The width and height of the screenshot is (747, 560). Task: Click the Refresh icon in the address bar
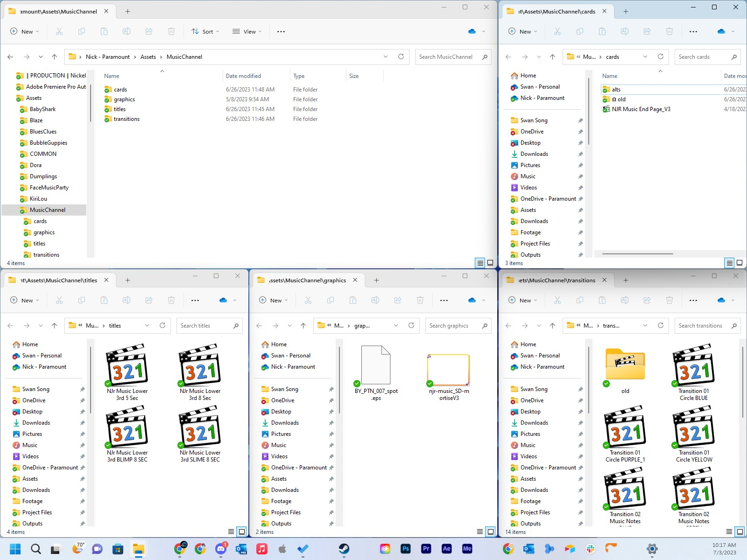coord(401,56)
